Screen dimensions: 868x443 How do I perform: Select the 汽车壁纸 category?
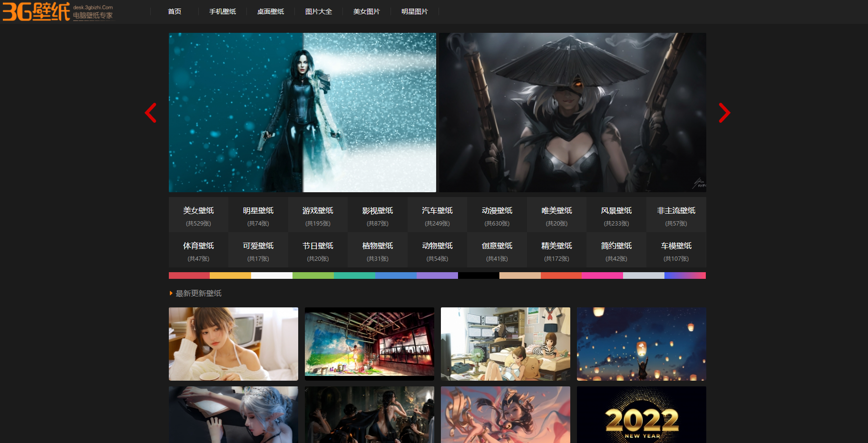click(437, 215)
